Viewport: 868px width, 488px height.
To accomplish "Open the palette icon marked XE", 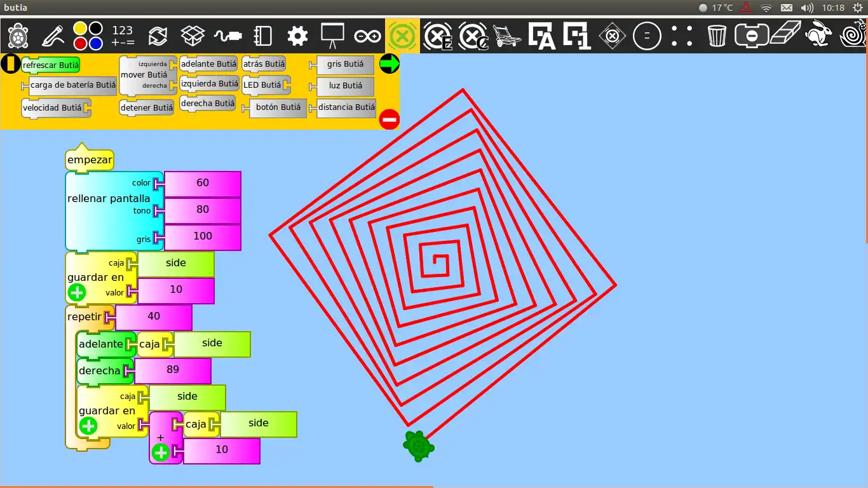I will [437, 36].
